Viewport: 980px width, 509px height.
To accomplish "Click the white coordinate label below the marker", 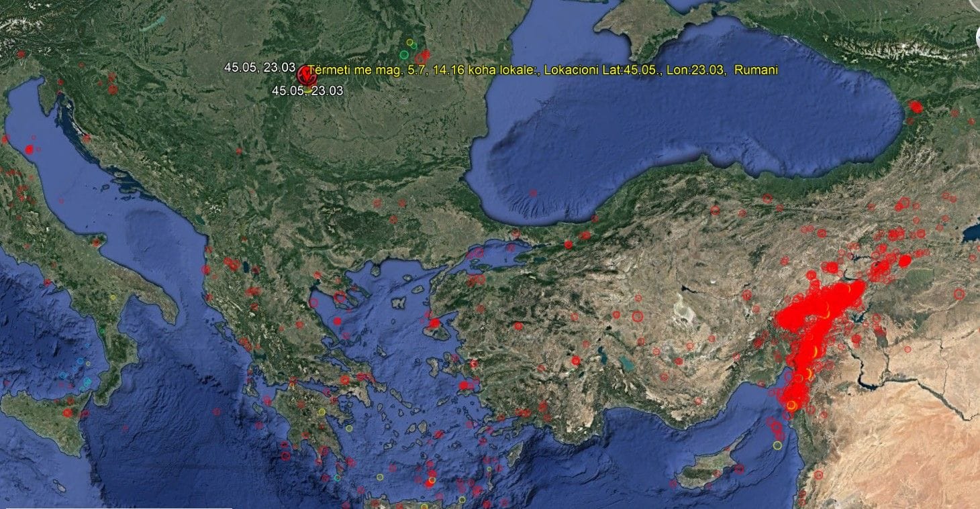I will pyautogui.click(x=307, y=91).
